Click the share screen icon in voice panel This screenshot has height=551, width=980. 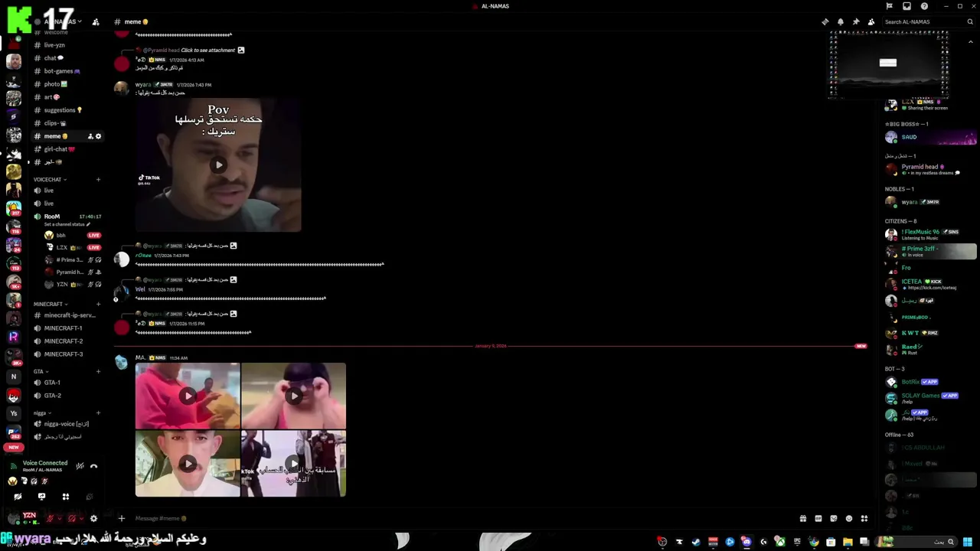click(41, 497)
